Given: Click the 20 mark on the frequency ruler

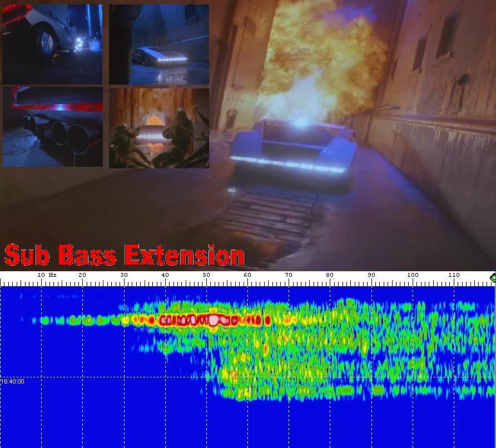Looking at the screenshot, I should click(82, 275).
